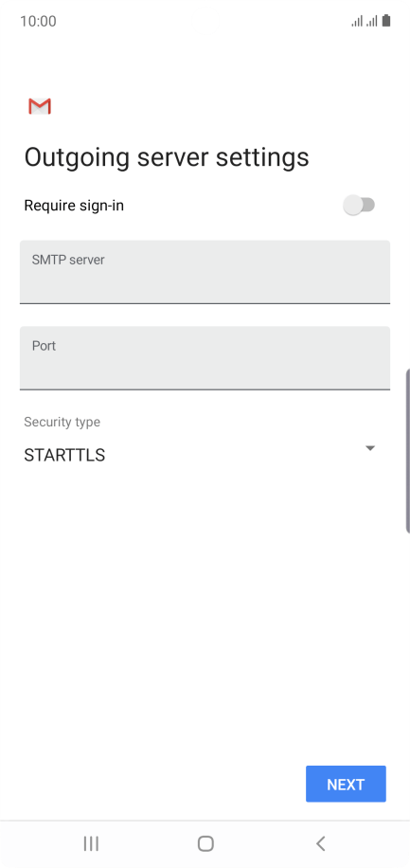Tap the SMTP server label text
Image resolution: width=410 pixels, height=868 pixels.
tap(68, 260)
